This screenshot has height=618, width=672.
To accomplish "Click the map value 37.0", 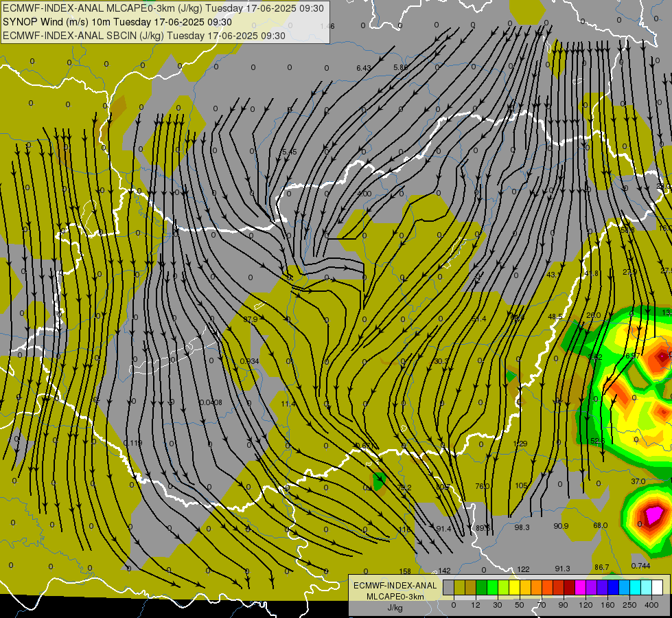I will [x=638, y=481].
